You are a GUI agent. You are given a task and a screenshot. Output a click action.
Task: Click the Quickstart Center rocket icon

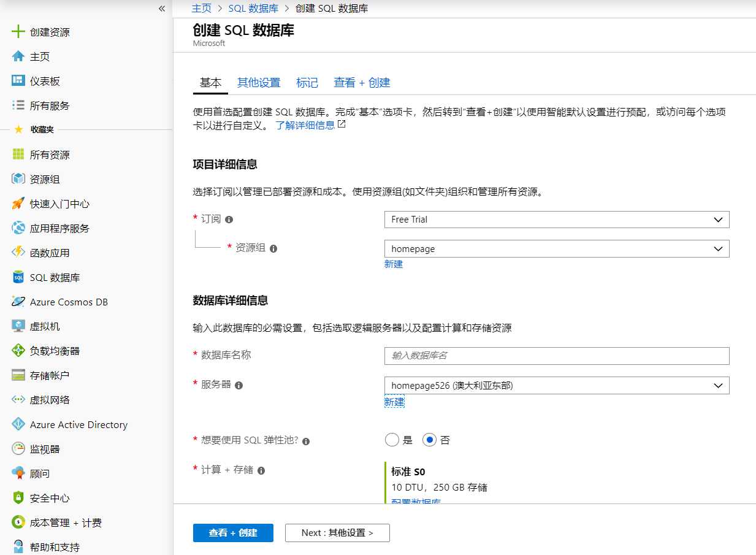(x=18, y=204)
